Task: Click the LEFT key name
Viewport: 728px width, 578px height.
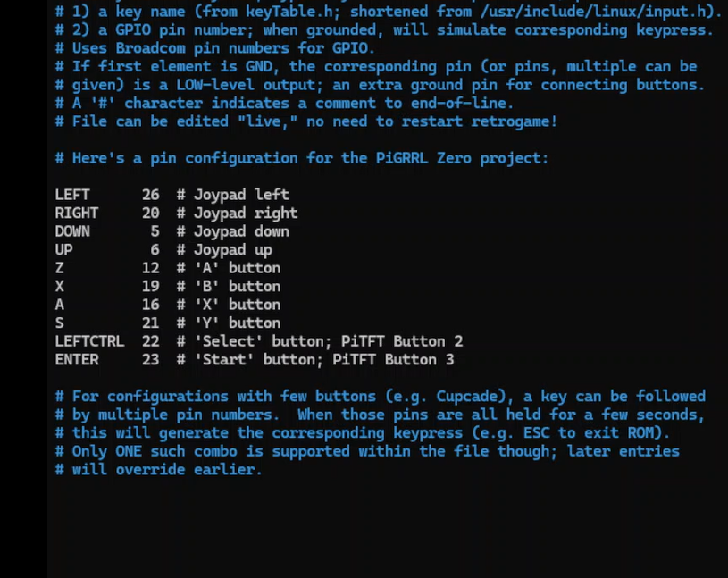Action: pyautogui.click(x=72, y=195)
